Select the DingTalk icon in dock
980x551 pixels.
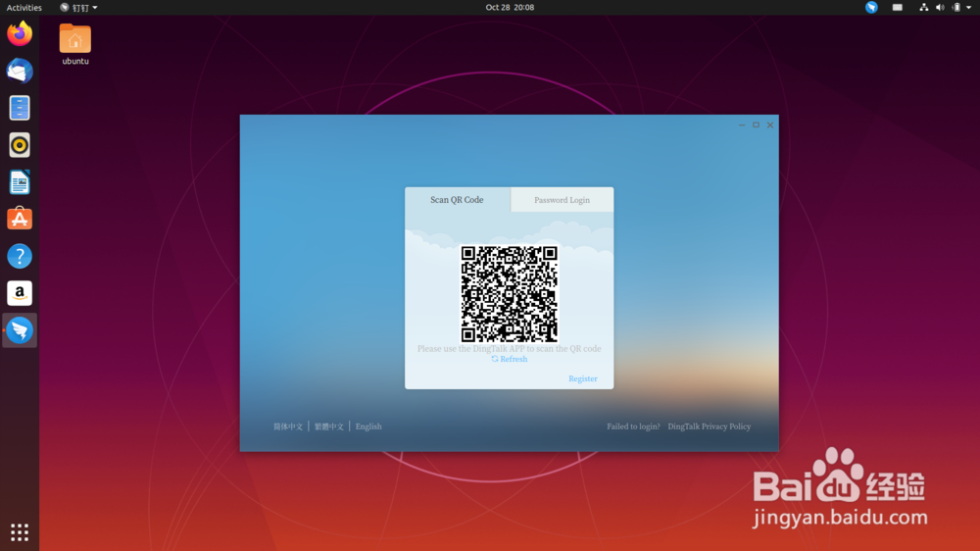tap(20, 330)
